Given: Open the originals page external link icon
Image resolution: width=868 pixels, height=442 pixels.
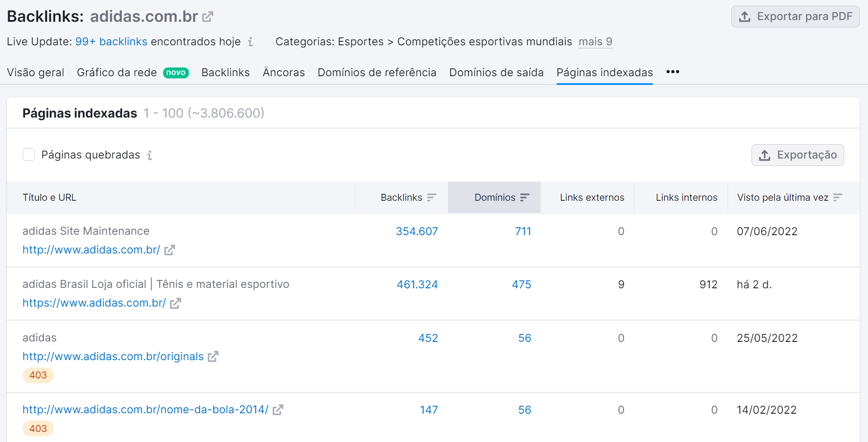Looking at the screenshot, I should click(x=213, y=356).
